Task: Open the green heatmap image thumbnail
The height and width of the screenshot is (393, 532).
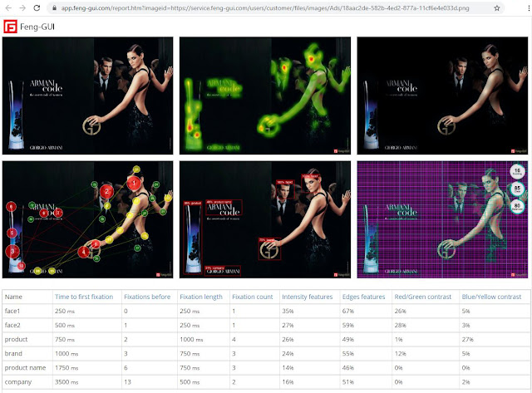Action: (265, 96)
